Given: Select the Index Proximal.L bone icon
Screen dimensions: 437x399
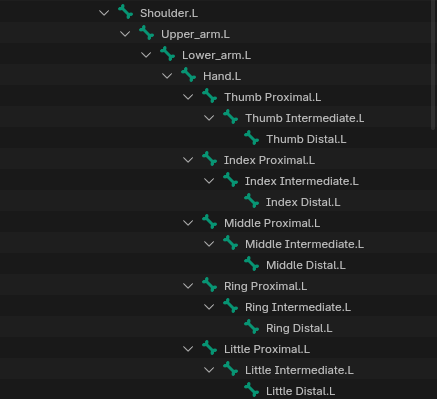Looking at the screenshot, I should 209,159.
